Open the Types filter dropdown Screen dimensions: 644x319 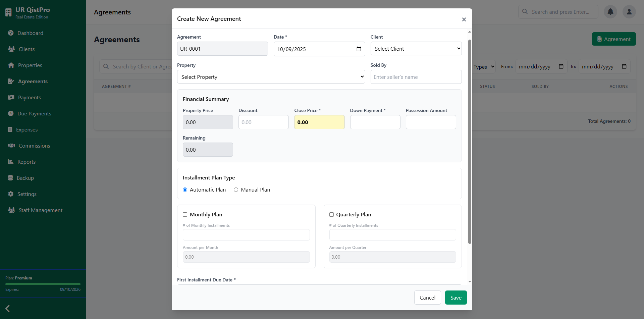click(484, 67)
